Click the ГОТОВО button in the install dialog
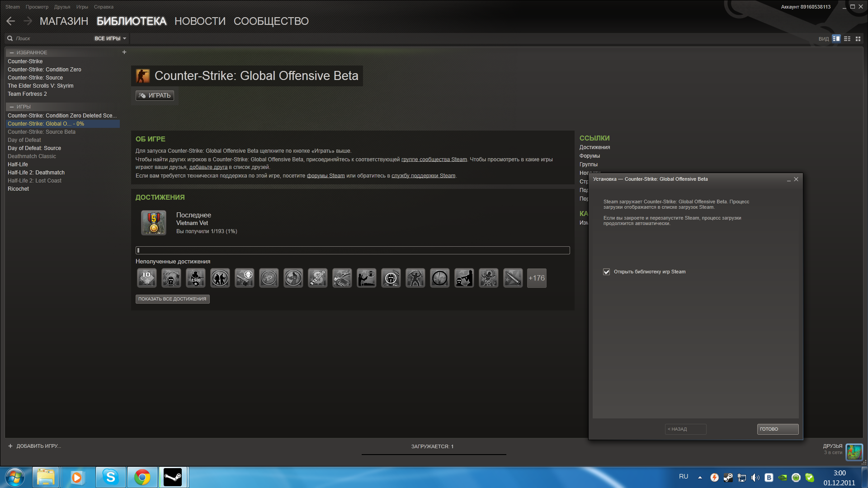The image size is (868, 488). (778, 429)
